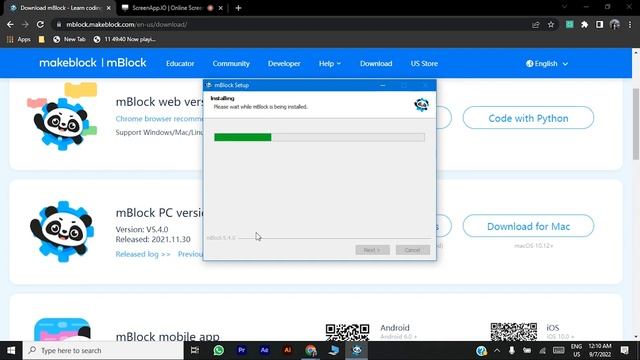Click the Download for Mac button
Image resolution: width=640 pixels, height=360 pixels.
click(528, 226)
